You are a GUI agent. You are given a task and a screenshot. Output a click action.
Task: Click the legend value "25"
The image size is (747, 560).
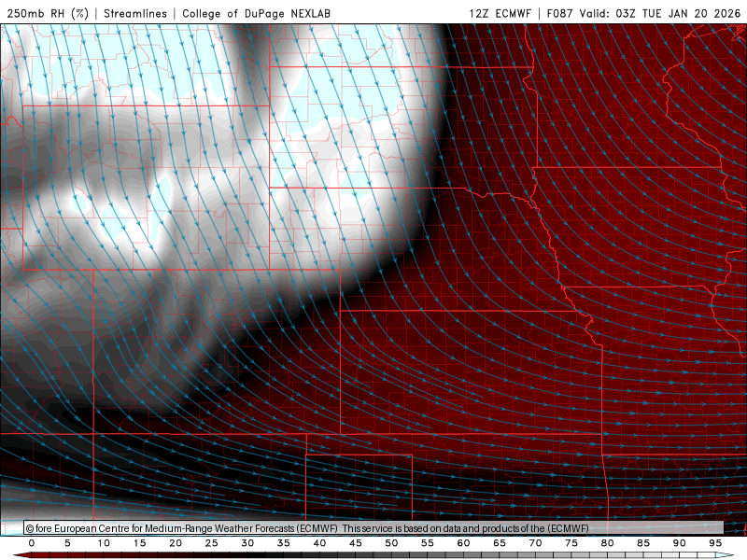coord(212,543)
